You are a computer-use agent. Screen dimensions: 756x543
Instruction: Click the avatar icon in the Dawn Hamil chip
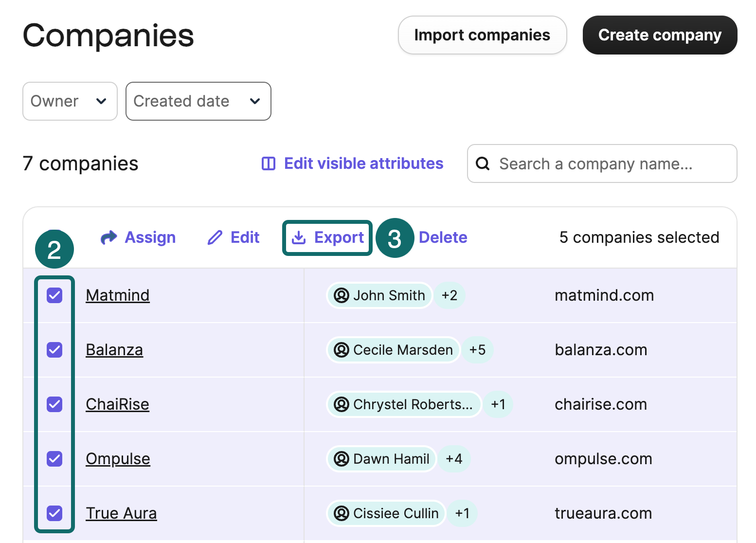pyautogui.click(x=342, y=459)
